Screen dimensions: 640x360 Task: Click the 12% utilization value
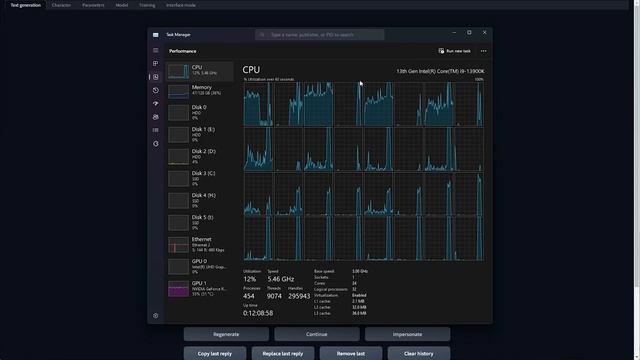pos(249,279)
